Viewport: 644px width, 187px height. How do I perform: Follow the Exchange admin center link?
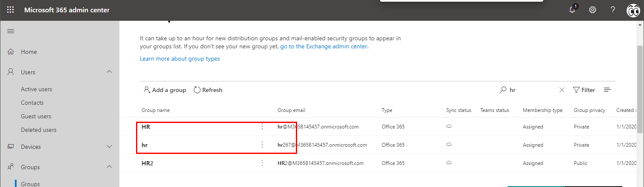pyautogui.click(x=323, y=47)
